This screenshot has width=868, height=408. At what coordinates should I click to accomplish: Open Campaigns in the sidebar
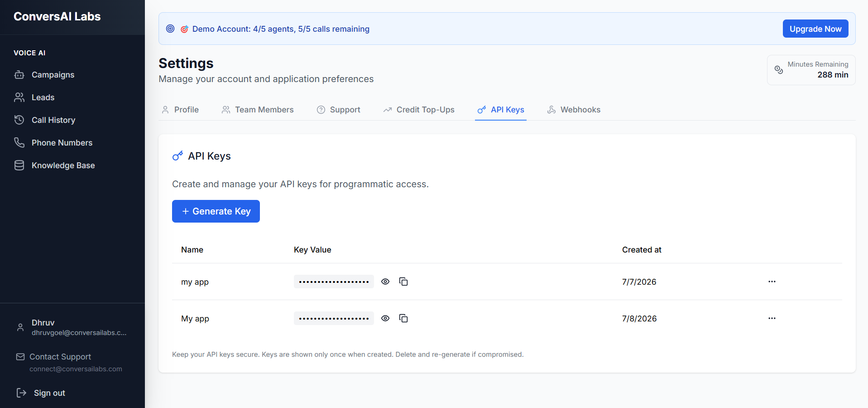[x=44, y=75]
